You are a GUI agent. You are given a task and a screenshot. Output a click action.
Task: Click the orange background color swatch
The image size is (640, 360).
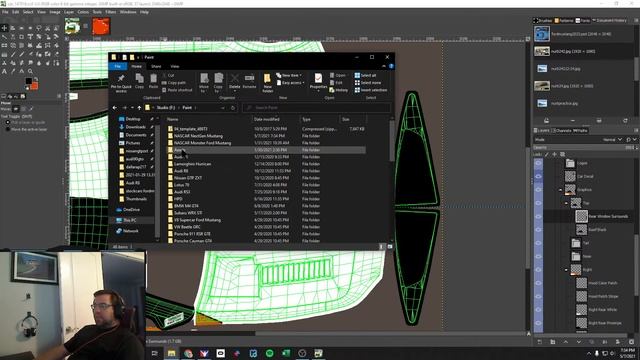click(x=34, y=86)
